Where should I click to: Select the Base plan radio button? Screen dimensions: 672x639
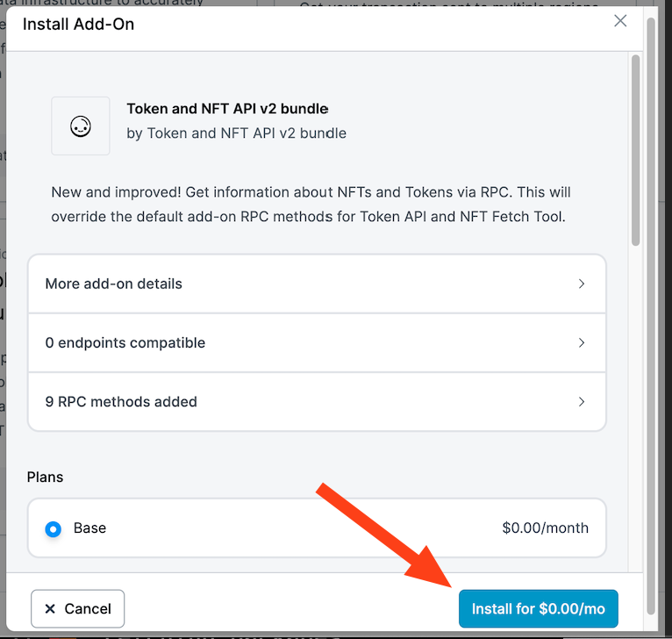pos(54,528)
